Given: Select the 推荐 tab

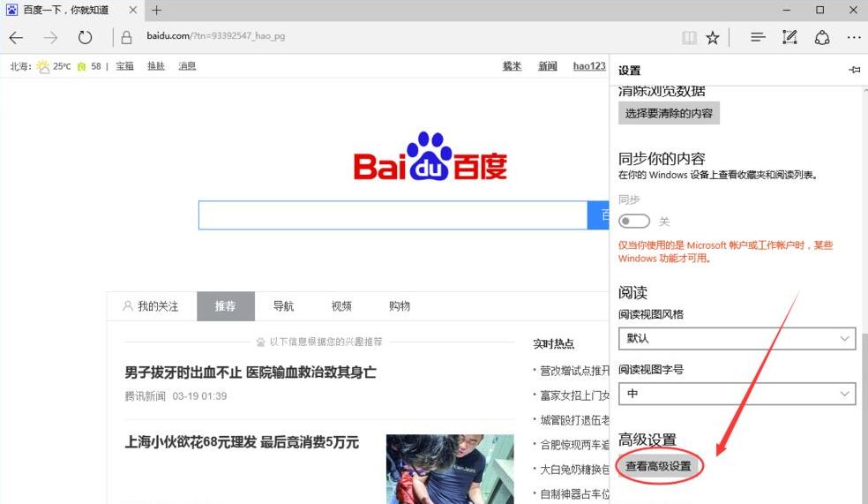Looking at the screenshot, I should (x=225, y=306).
